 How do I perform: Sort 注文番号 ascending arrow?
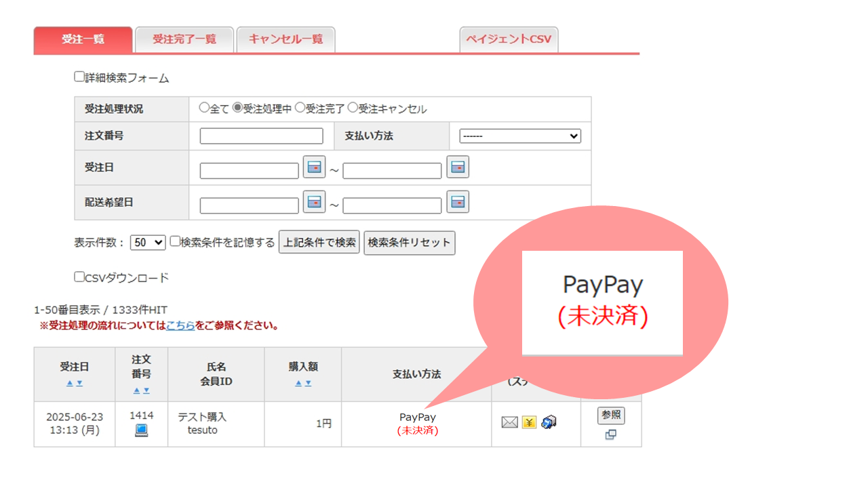point(136,390)
